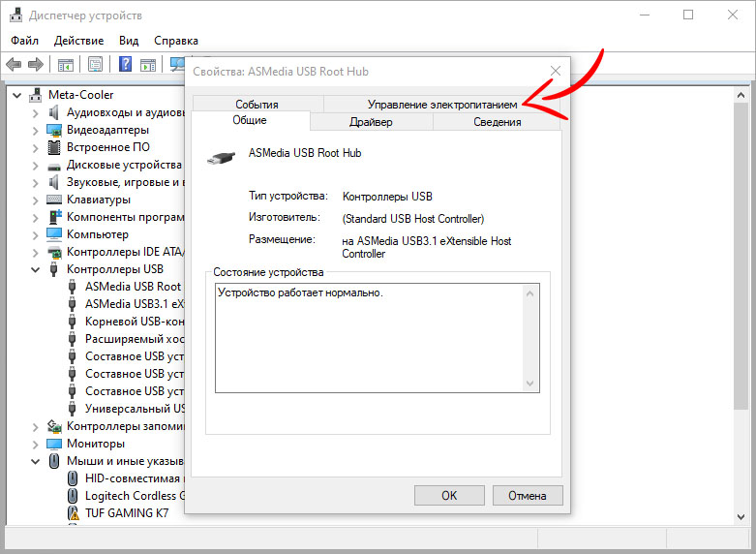Click the Back arrow in Device Manager toolbar

[14, 64]
